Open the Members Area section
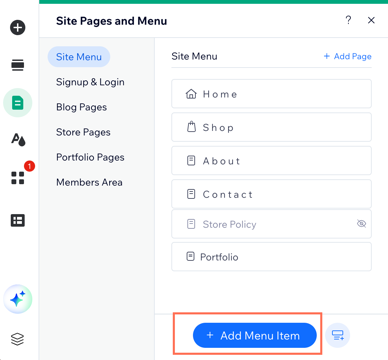388x360 pixels. click(89, 182)
